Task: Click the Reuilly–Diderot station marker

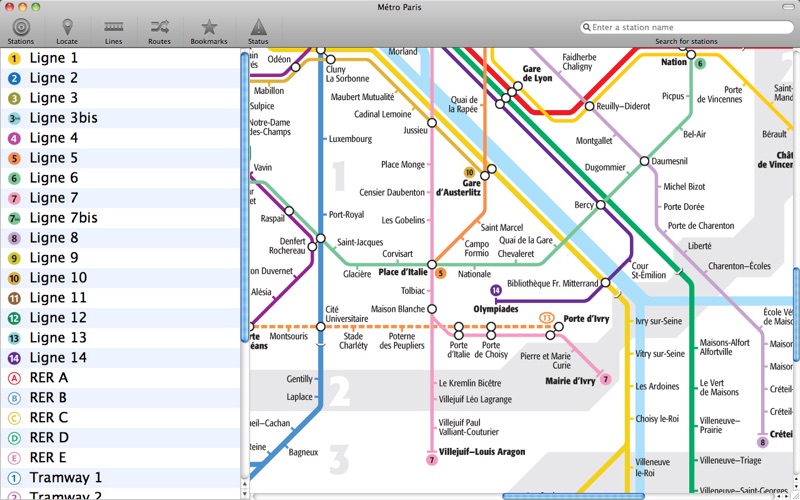Action: 590,106
